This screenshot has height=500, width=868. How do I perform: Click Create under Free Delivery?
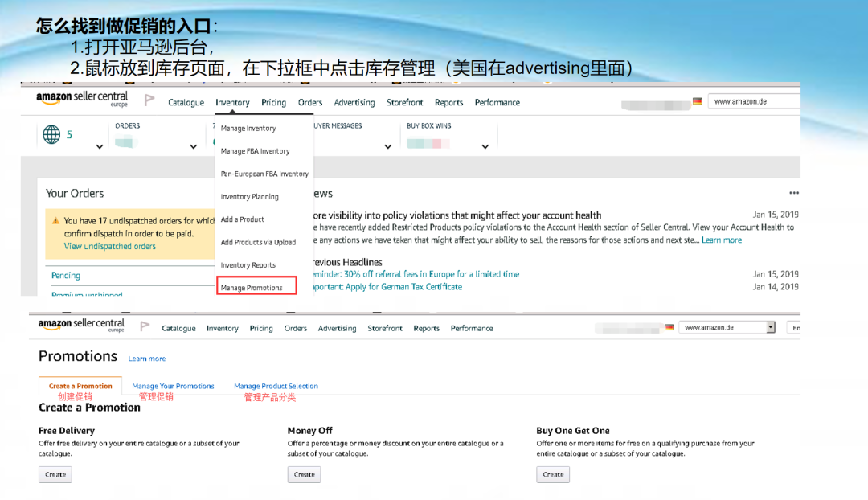click(55, 474)
